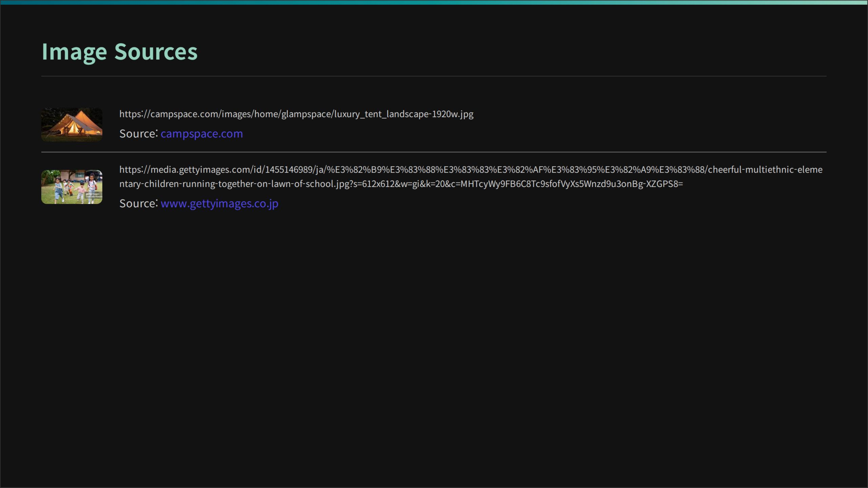Click the teal gradient bar at top
Viewport: 868px width, 488px height.
tap(434, 2)
